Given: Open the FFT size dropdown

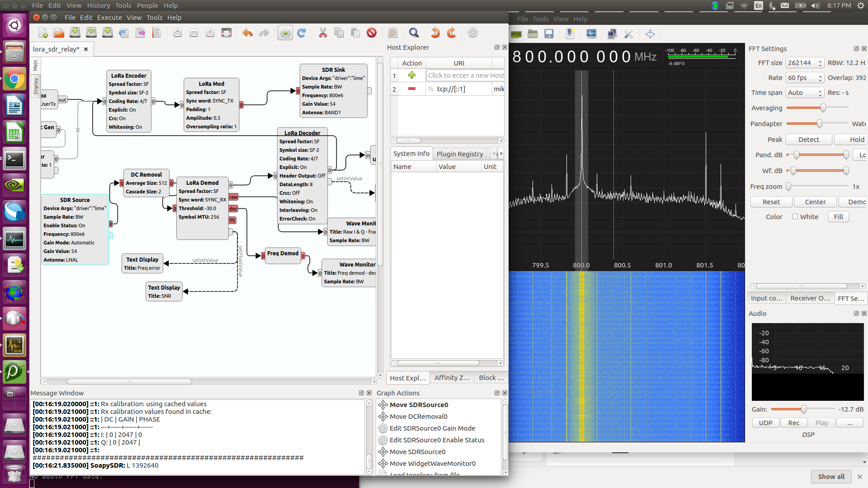Looking at the screenshot, I should click(805, 63).
